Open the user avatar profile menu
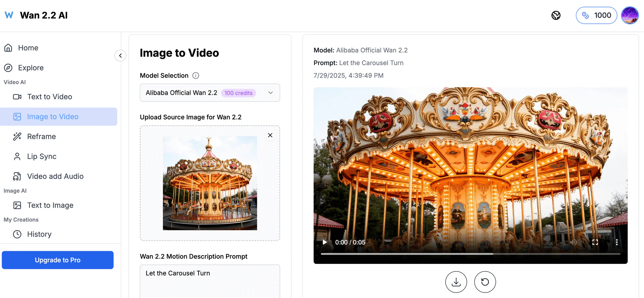This screenshot has width=644, height=298. [x=630, y=15]
